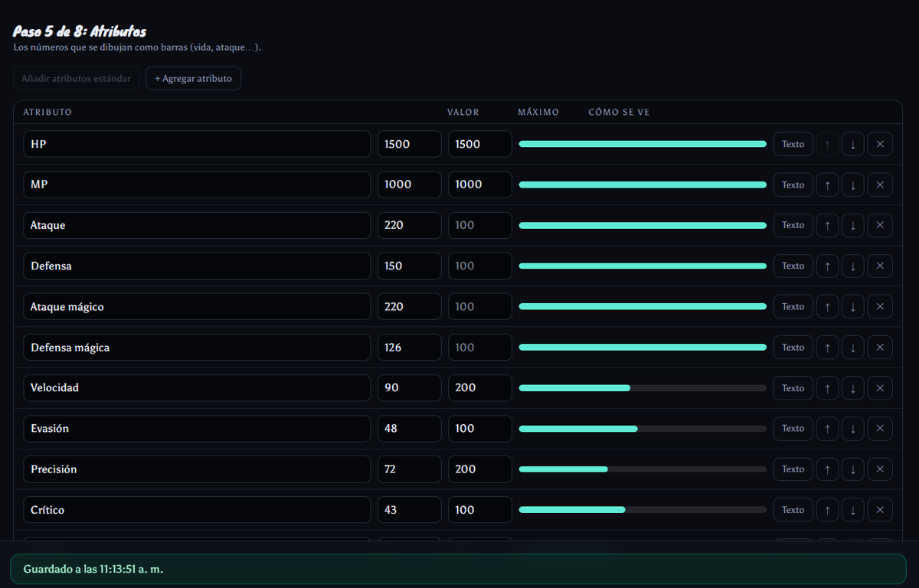Screen dimensions: 919x588
Task: Edit the Evasión value field 48
Action: (x=410, y=429)
